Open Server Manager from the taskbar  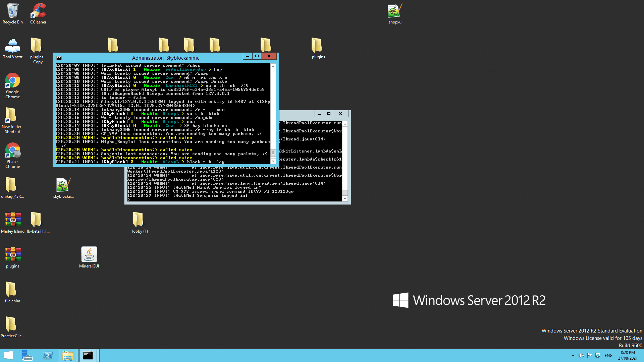click(x=27, y=355)
